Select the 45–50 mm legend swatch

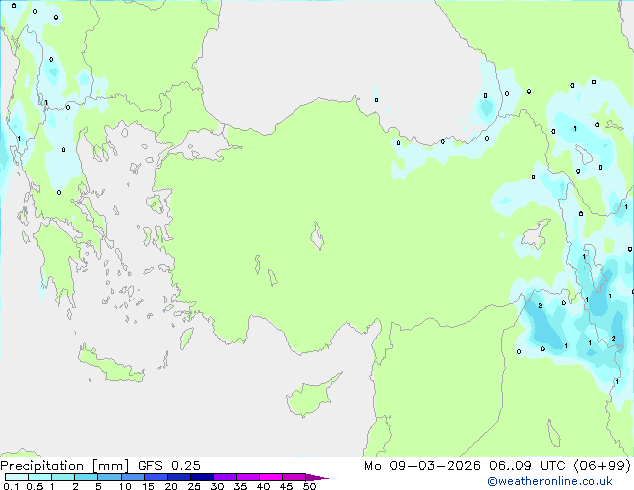coord(294,477)
